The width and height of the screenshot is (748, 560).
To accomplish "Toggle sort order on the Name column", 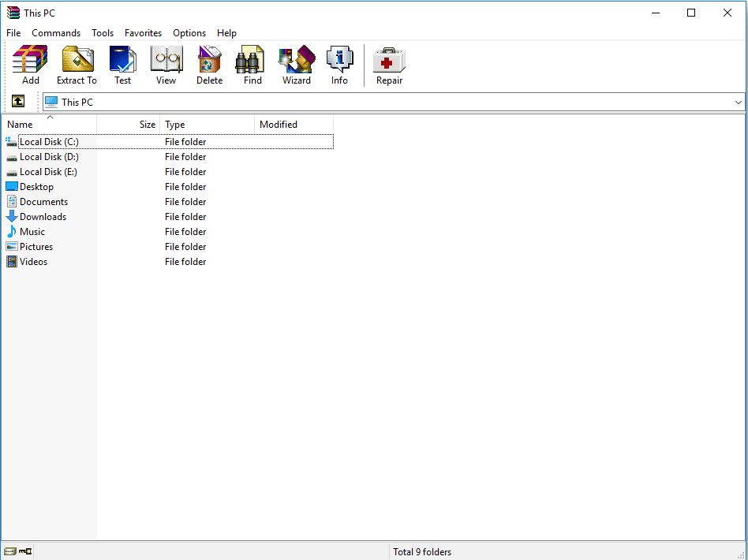I will [x=20, y=124].
